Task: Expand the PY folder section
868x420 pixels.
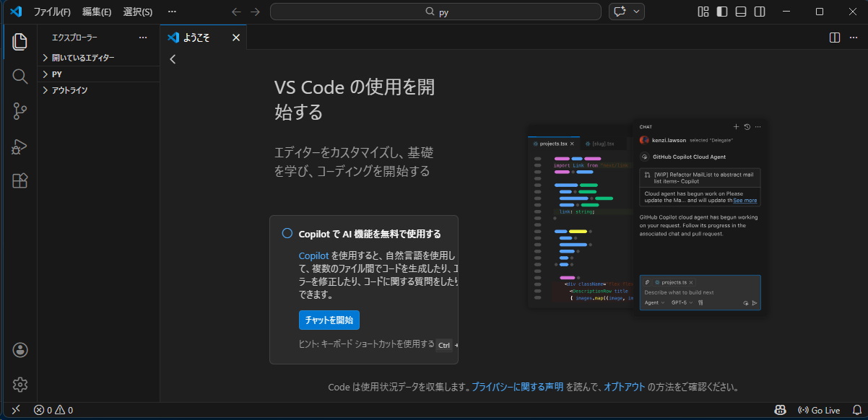Action: 57,74
